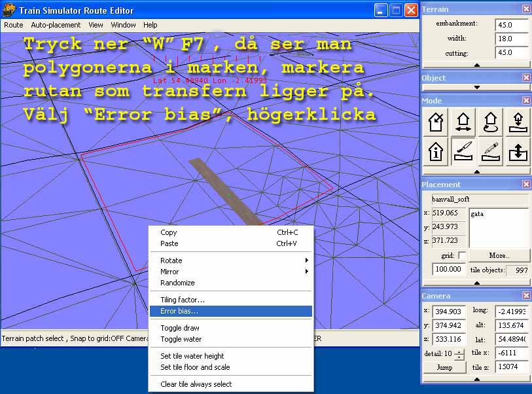Choose the raise and lower terrain icon
532x394 pixels.
pos(518,151)
